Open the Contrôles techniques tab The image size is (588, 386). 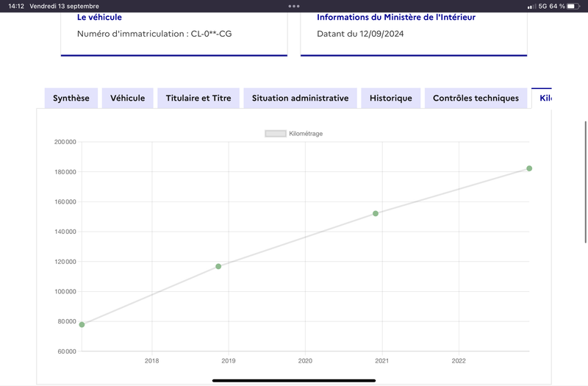(476, 98)
